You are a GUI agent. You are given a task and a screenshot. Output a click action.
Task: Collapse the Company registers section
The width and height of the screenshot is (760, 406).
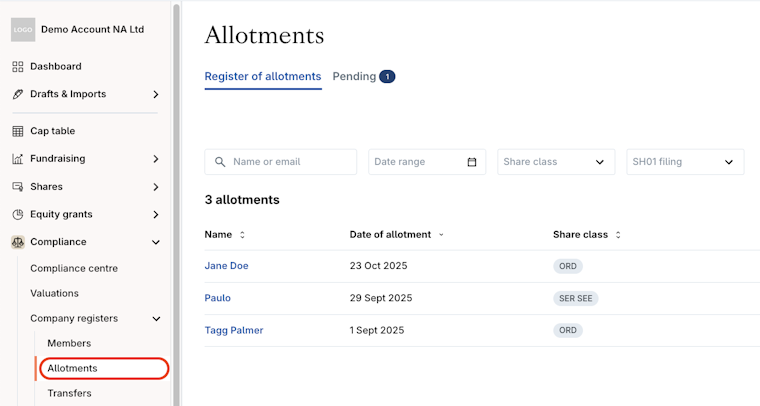coord(156,319)
